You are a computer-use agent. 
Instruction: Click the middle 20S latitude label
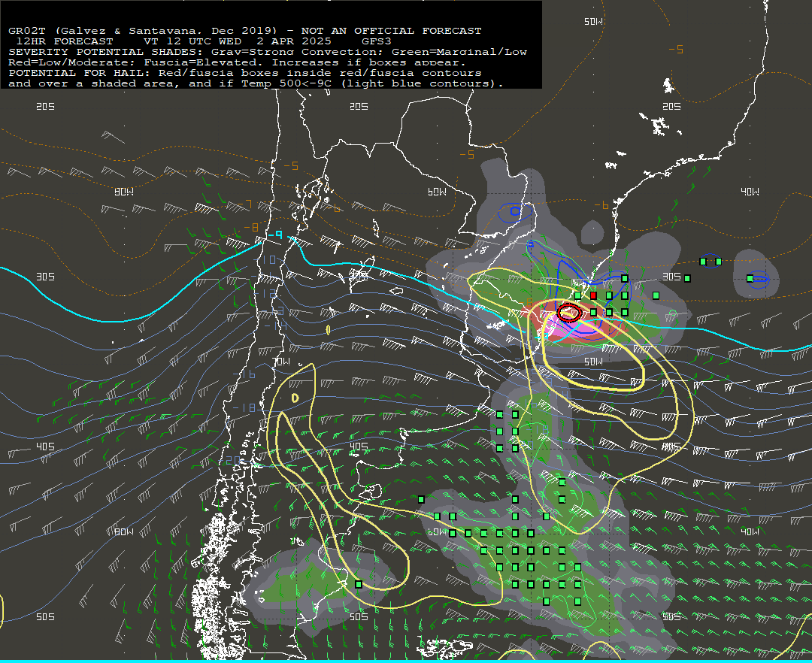pyautogui.click(x=359, y=106)
